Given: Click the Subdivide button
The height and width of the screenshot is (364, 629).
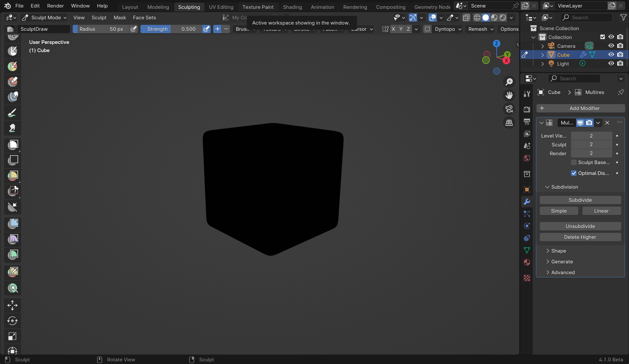Looking at the screenshot, I should [580, 200].
